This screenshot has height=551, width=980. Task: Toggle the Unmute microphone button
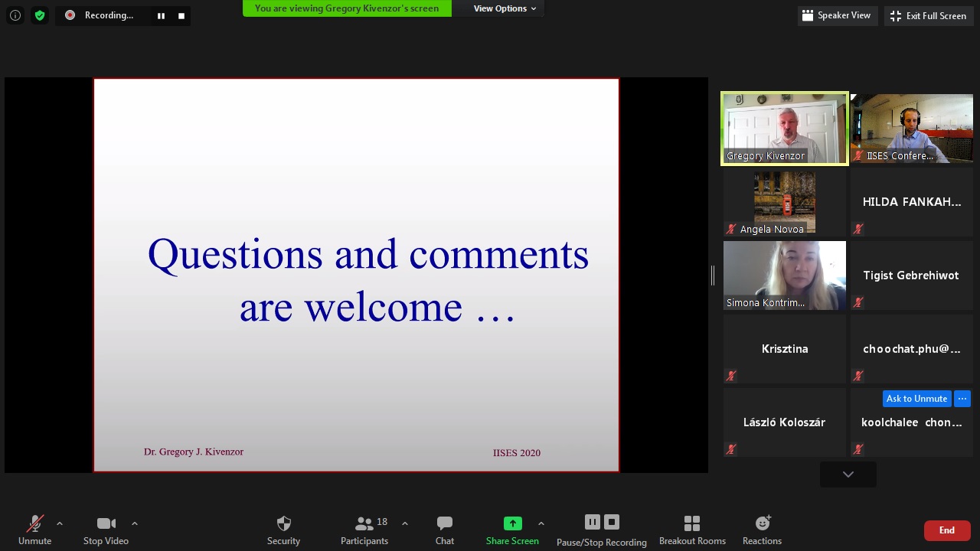point(35,530)
